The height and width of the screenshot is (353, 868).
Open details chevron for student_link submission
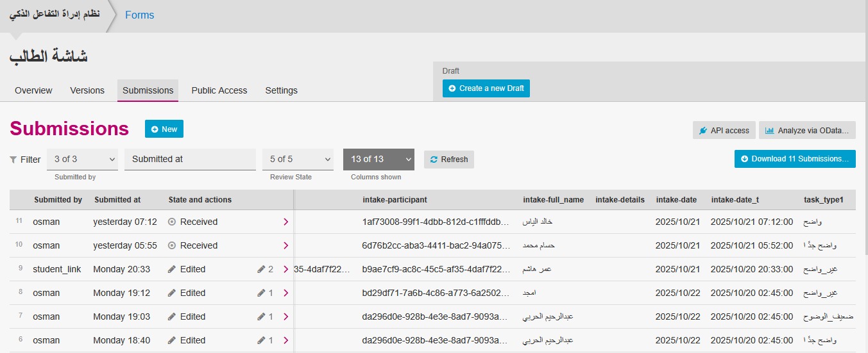(285, 269)
